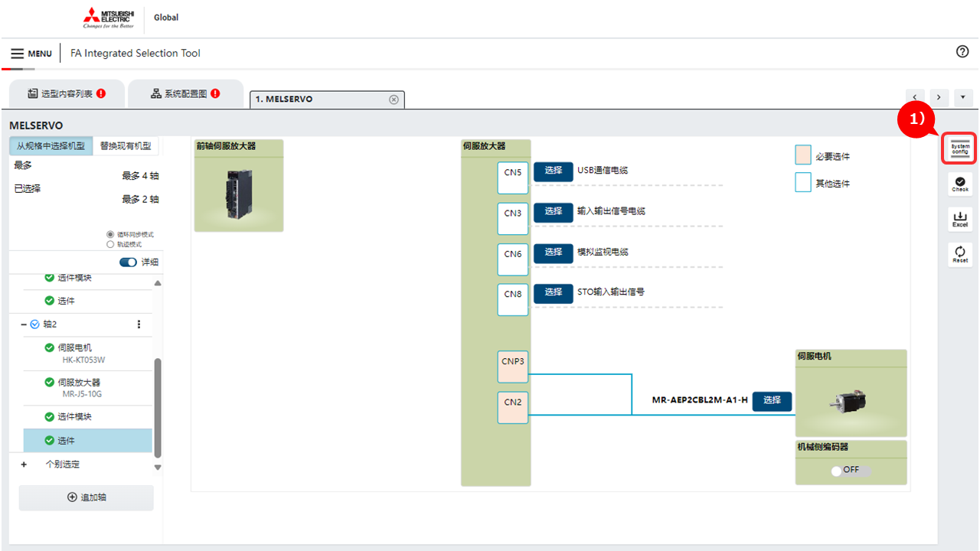Click the 最多 2 轴 text

(x=140, y=200)
